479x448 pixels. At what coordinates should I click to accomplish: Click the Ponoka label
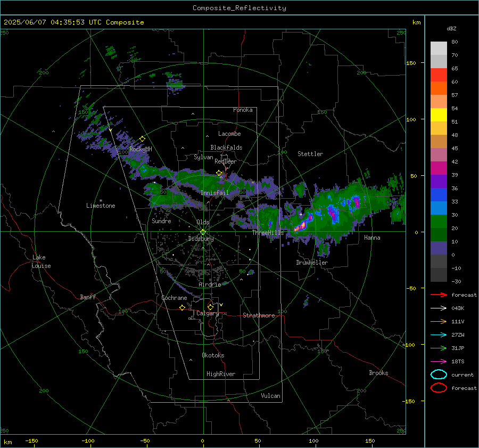click(x=243, y=110)
